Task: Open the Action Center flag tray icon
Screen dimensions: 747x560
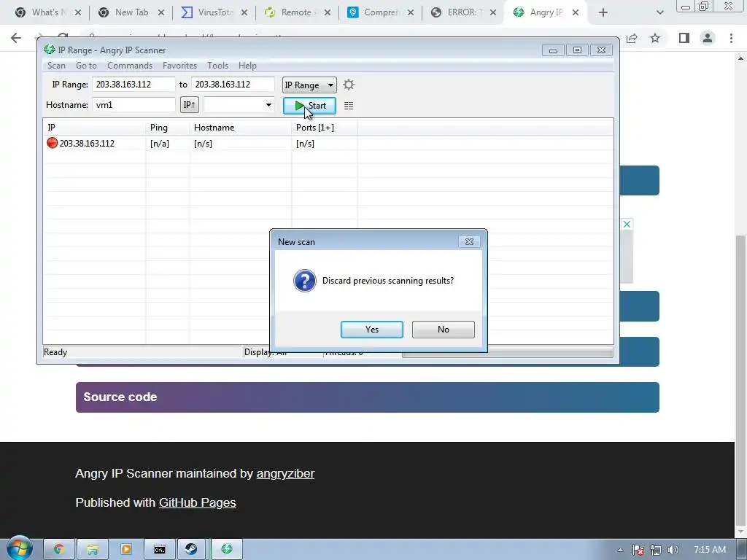Action: pyautogui.click(x=638, y=550)
